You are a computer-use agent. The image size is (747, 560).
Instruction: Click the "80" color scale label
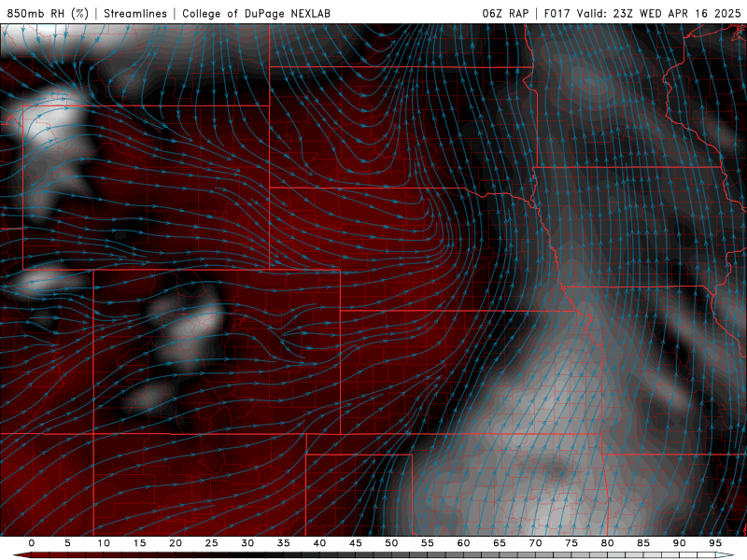608,543
